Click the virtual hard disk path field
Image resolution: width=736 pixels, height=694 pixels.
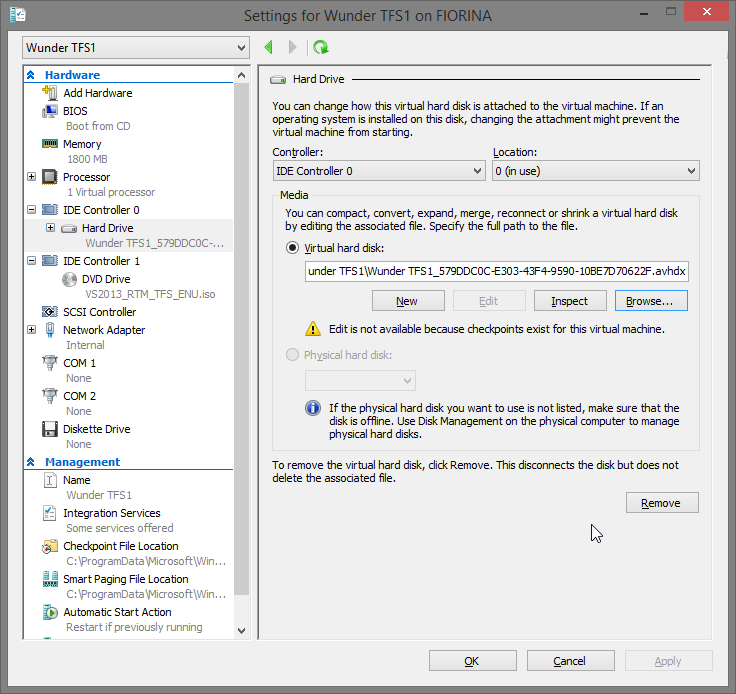(497, 271)
